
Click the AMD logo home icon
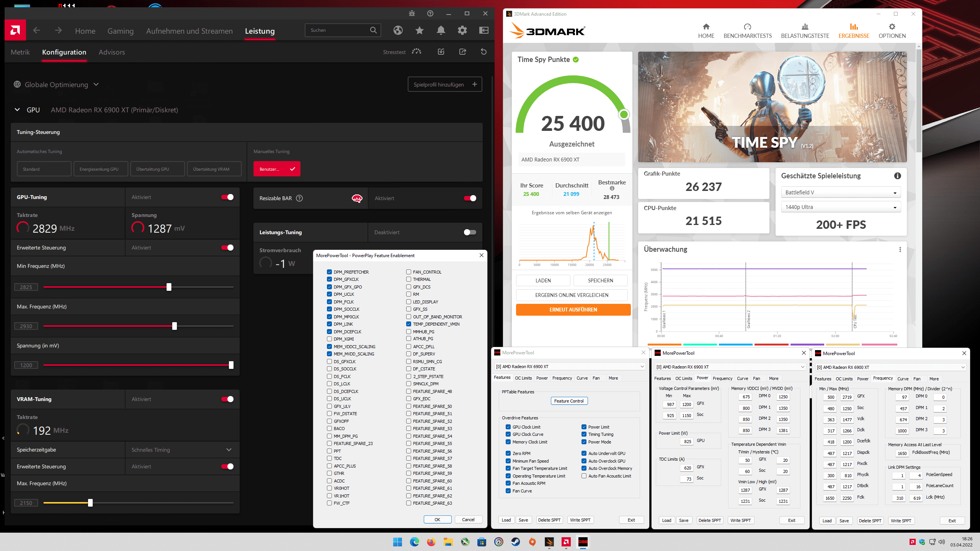tap(15, 30)
